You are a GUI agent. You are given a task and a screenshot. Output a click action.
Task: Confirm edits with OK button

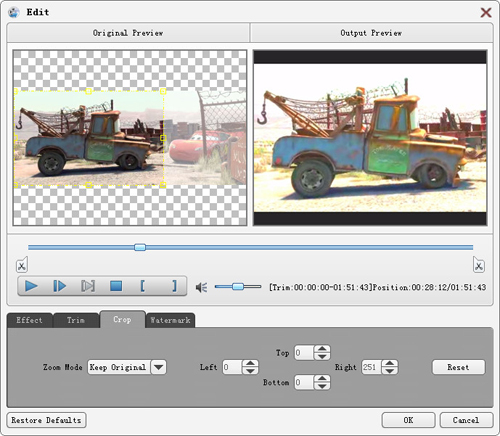[x=408, y=420]
